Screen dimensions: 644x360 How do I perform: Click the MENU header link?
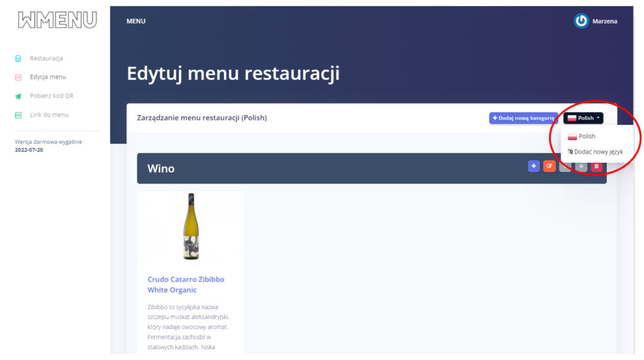[136, 21]
